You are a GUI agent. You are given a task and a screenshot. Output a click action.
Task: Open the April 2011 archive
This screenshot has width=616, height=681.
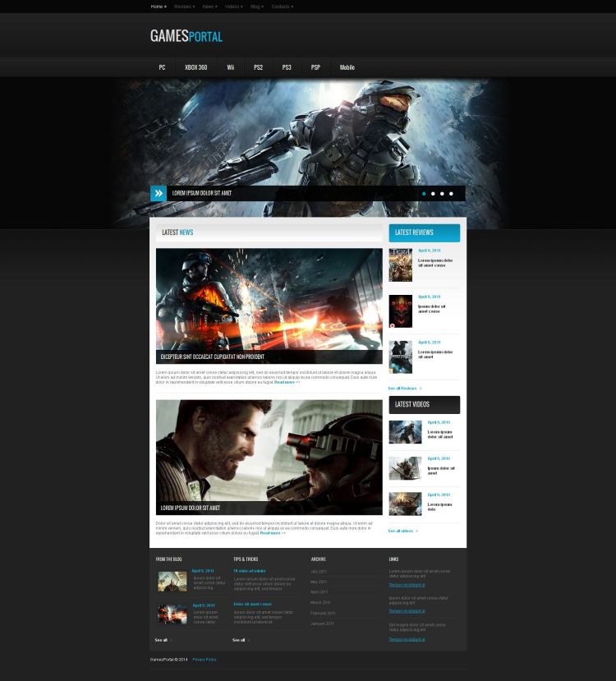click(319, 592)
